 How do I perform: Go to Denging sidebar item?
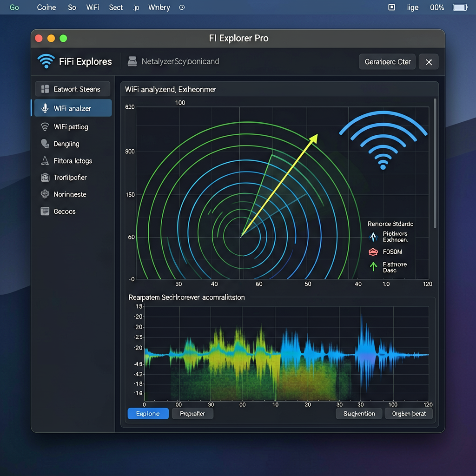point(73,144)
